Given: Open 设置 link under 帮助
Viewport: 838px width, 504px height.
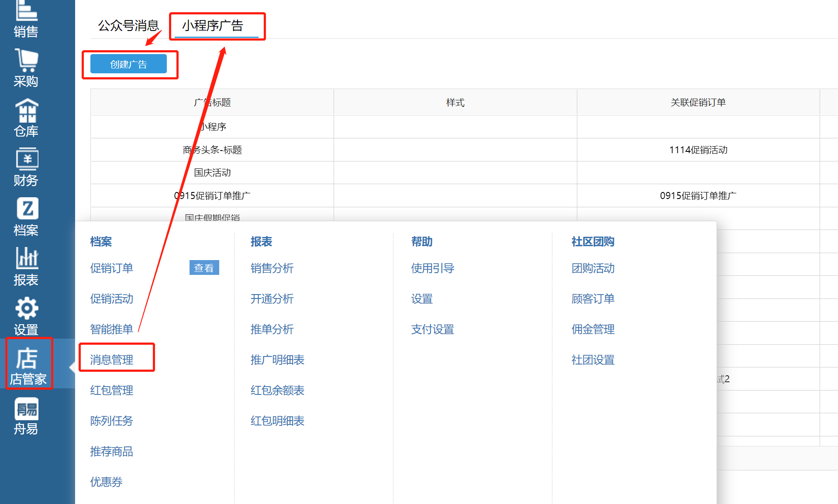Looking at the screenshot, I should coord(422,298).
